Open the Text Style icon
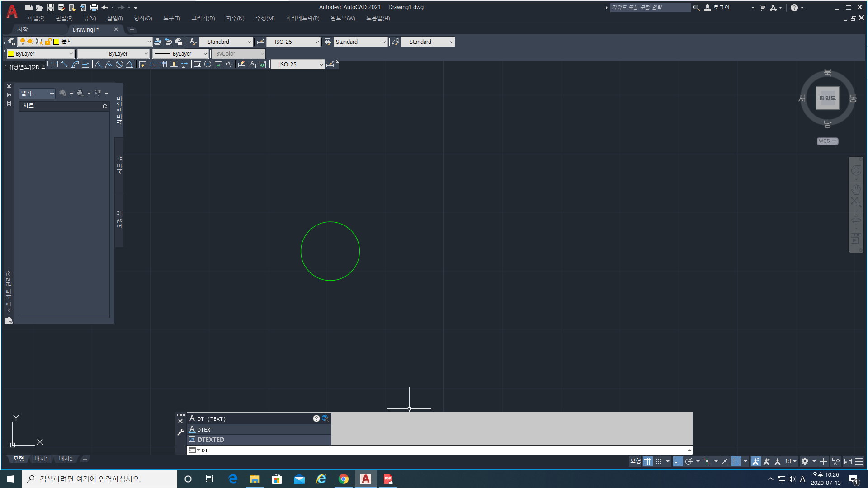868x488 pixels. (193, 42)
